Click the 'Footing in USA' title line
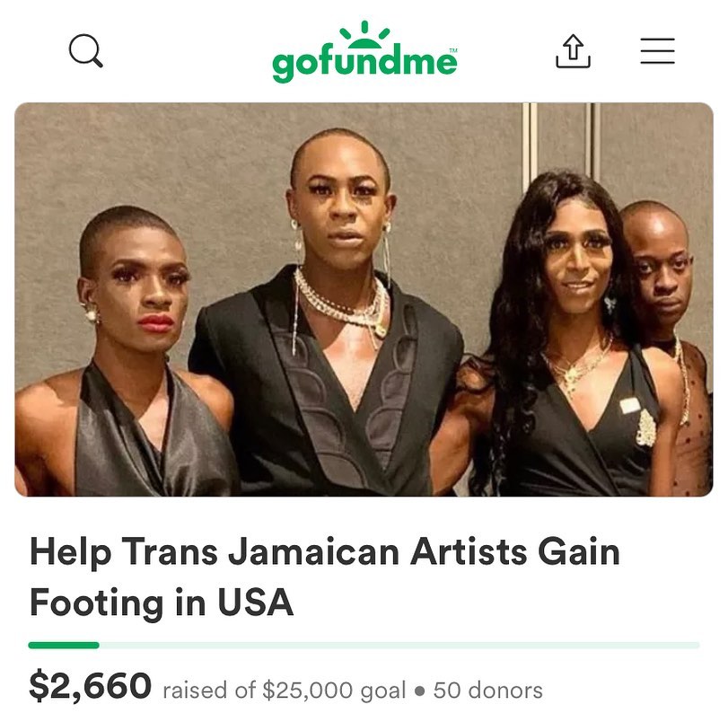The height and width of the screenshot is (713, 728). coord(162,602)
